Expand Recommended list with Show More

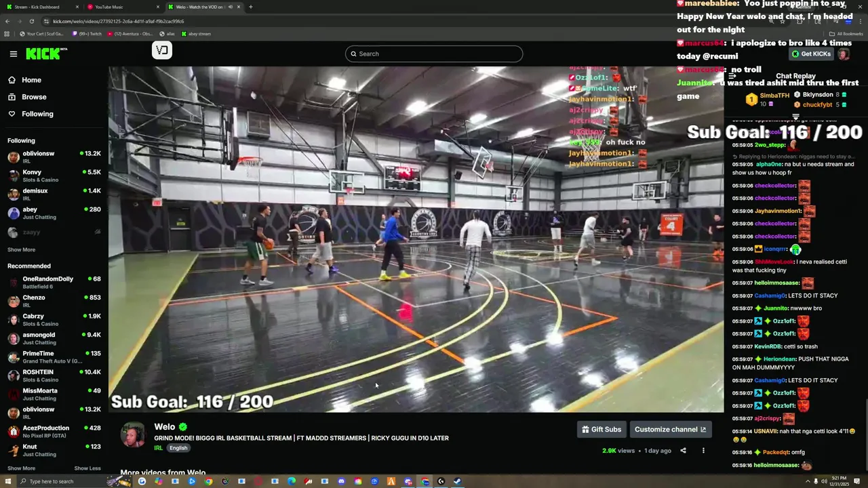(21, 468)
